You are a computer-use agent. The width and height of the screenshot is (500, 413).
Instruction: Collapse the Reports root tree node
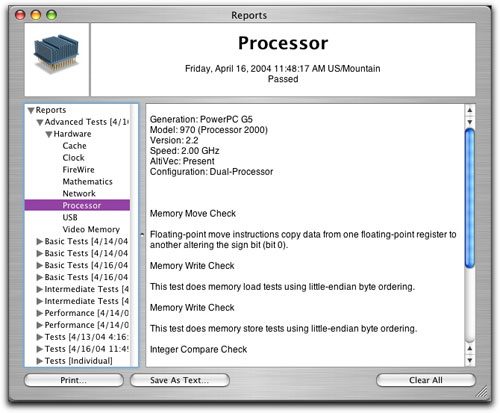[31, 110]
